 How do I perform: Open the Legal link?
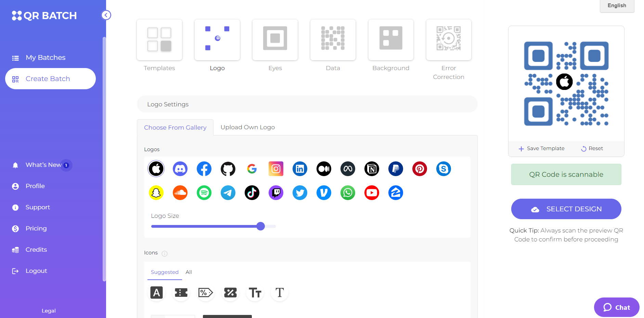(49, 311)
